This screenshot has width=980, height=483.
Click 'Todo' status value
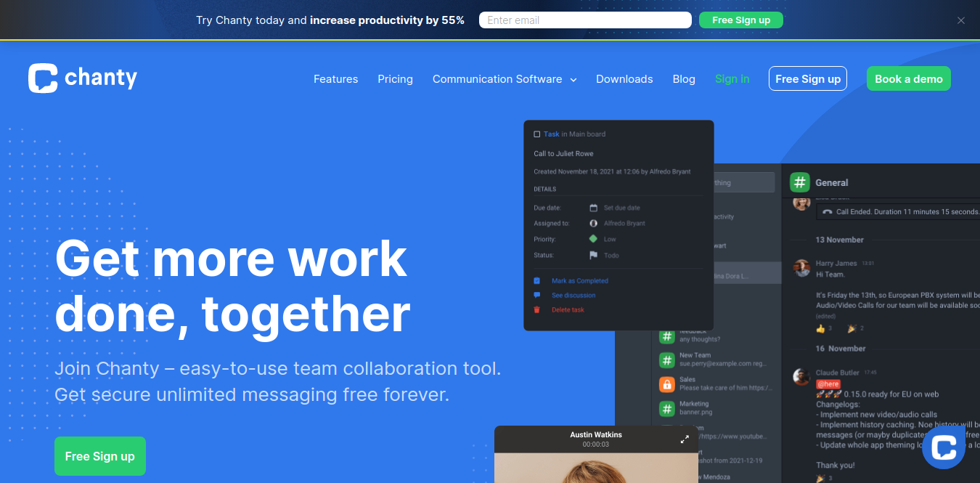pos(611,255)
